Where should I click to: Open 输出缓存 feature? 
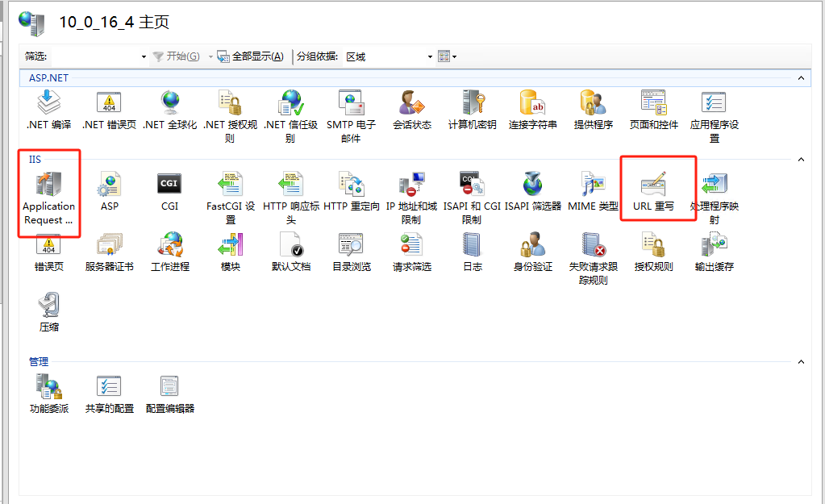tap(714, 252)
